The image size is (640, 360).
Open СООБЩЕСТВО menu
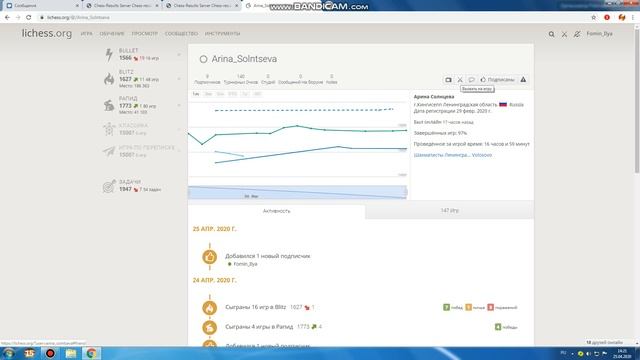[181, 34]
